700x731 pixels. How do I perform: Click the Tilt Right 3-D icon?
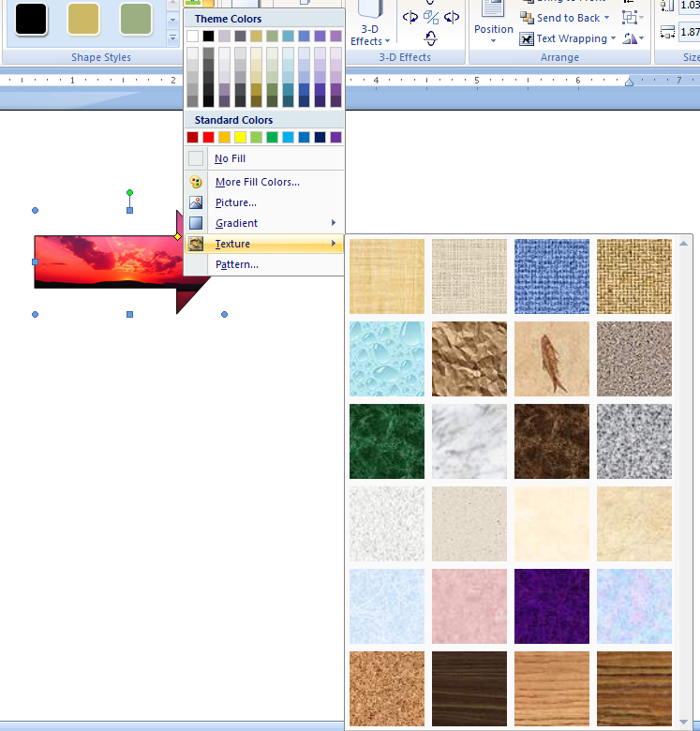pos(451,18)
